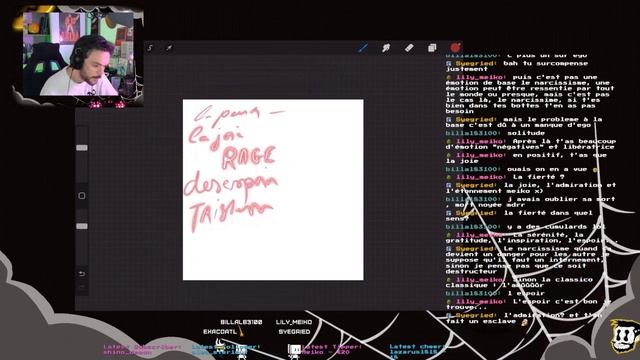Click the lower brush opacity slider handle
The image size is (640, 360).
[x=82, y=226]
